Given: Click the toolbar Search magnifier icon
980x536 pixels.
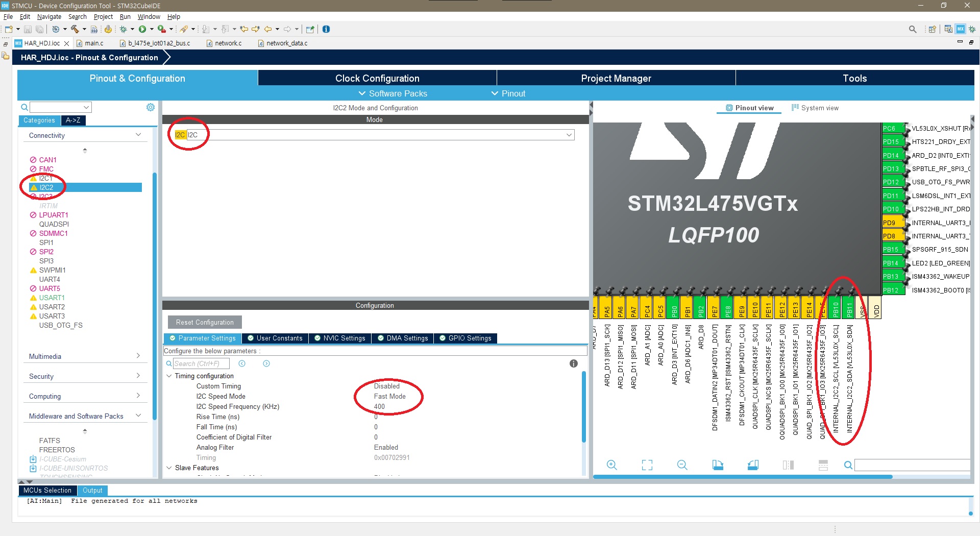Looking at the screenshot, I should [913, 29].
